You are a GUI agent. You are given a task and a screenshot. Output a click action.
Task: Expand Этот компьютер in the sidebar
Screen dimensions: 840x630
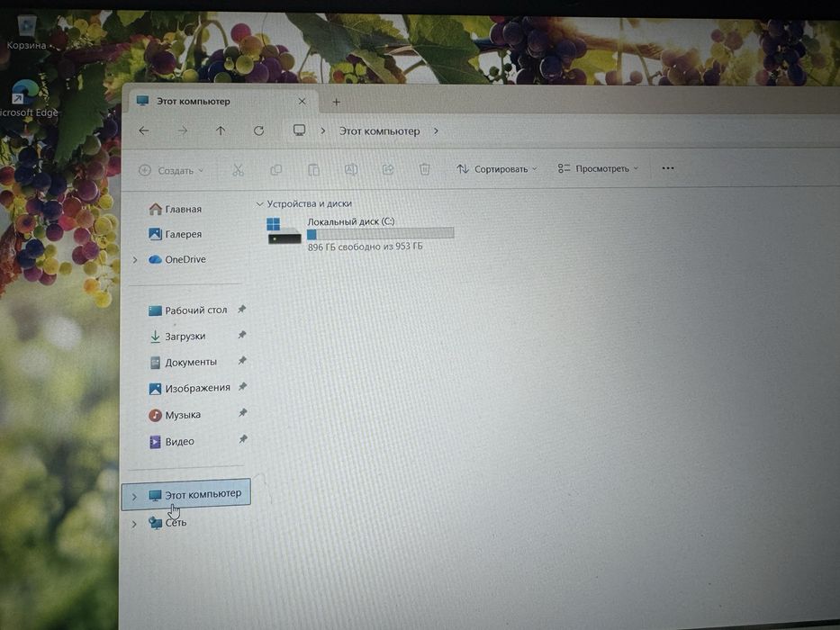pos(134,497)
